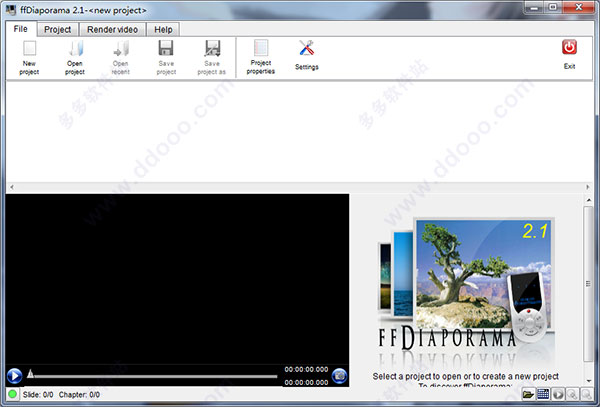
Task: Capture a frame with the camera snapshot button
Action: (x=339, y=376)
